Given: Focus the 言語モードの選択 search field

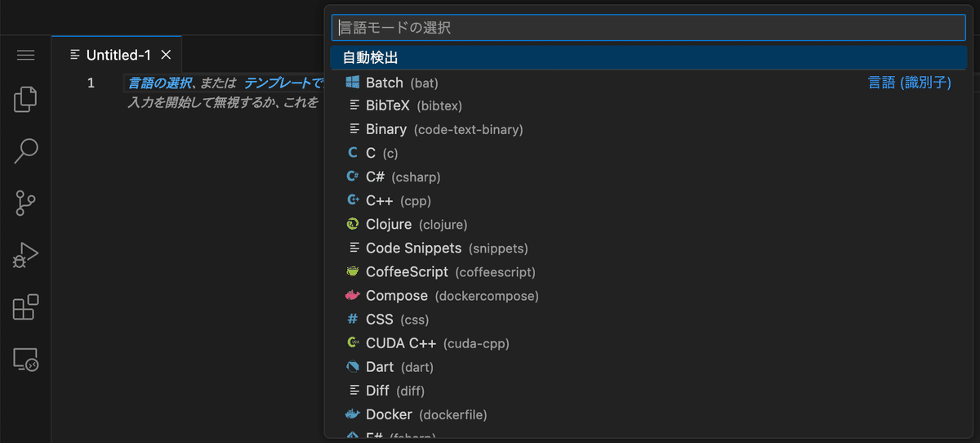Looking at the screenshot, I should (648, 27).
